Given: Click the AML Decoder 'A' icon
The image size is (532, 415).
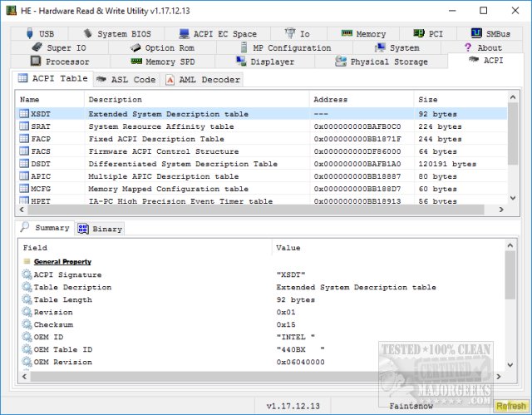Looking at the screenshot, I should coord(170,80).
